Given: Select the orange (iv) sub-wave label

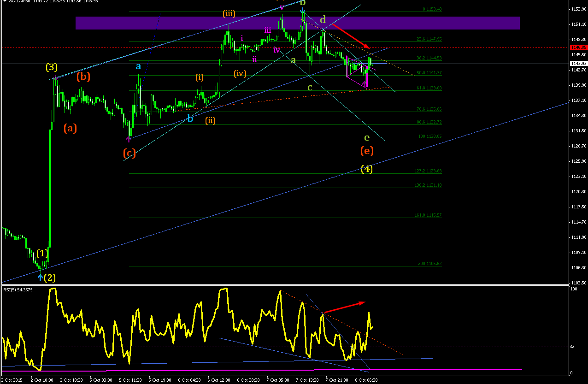Looking at the screenshot, I should click(x=240, y=73).
